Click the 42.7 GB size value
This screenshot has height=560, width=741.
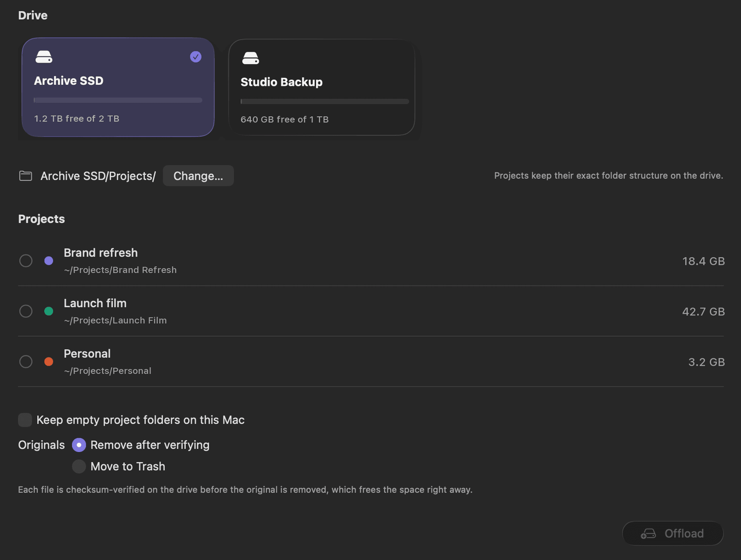[703, 312]
